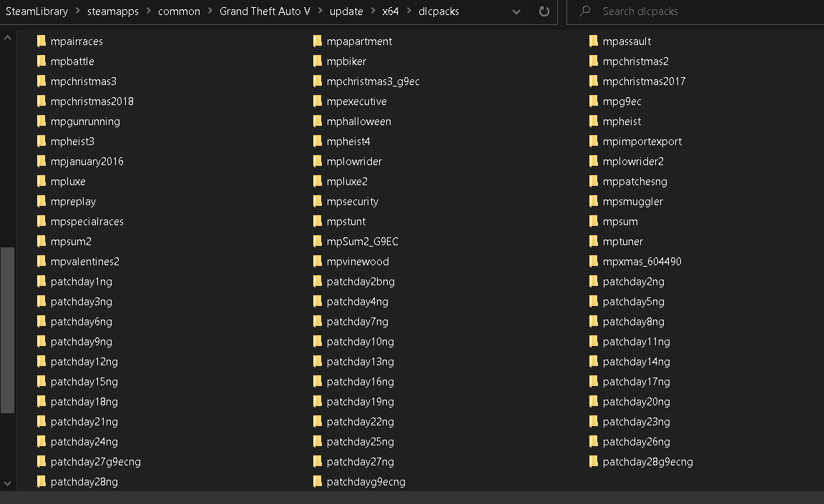Click the mpchristmas3_g9ec folder name
Screen dimensions: 824x504
point(373,81)
